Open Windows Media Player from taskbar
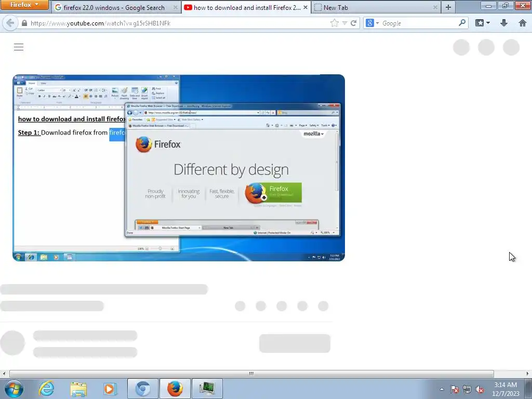Screen dimensions: 532x399 [x=110, y=389]
